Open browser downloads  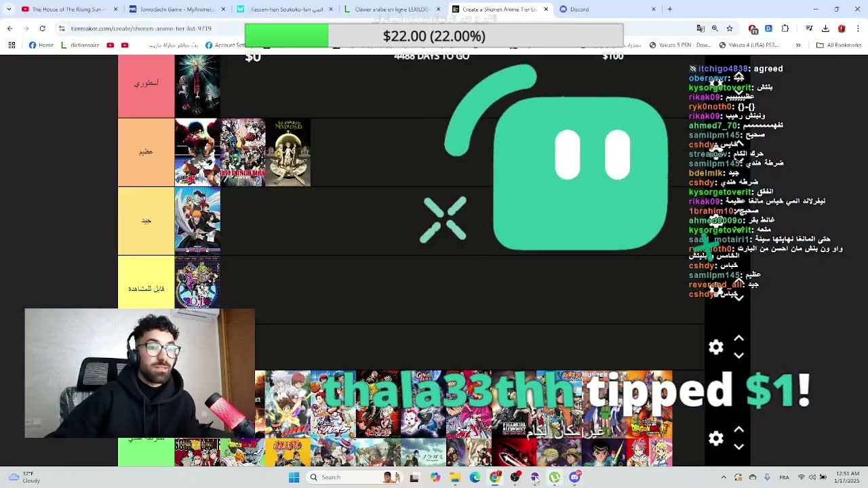(825, 28)
